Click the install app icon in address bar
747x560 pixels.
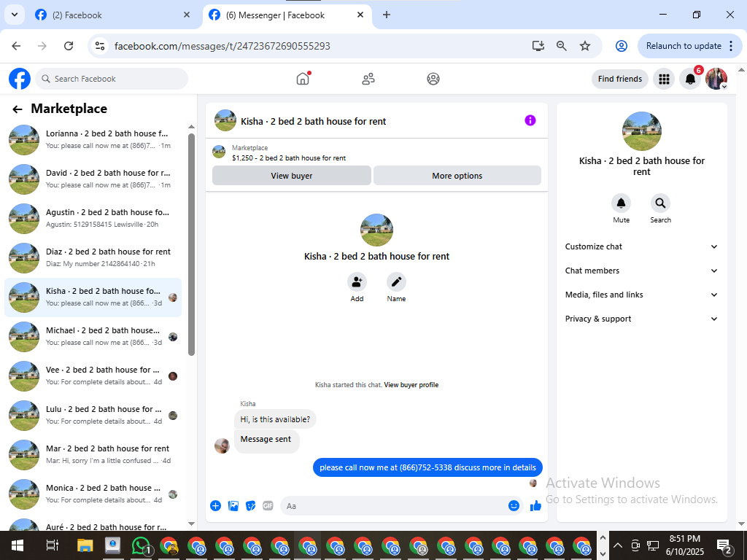coord(538,46)
